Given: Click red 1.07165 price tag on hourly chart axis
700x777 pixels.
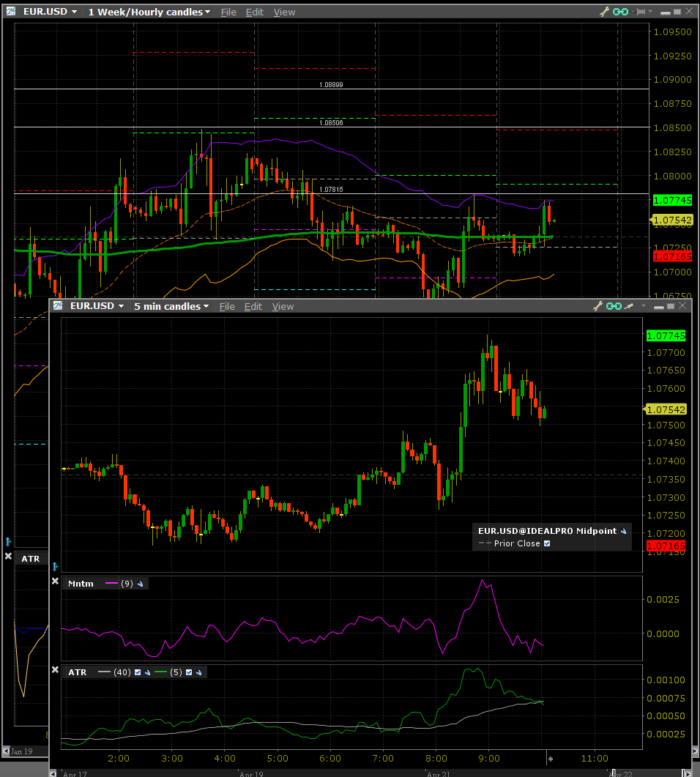Looking at the screenshot, I should (672, 256).
